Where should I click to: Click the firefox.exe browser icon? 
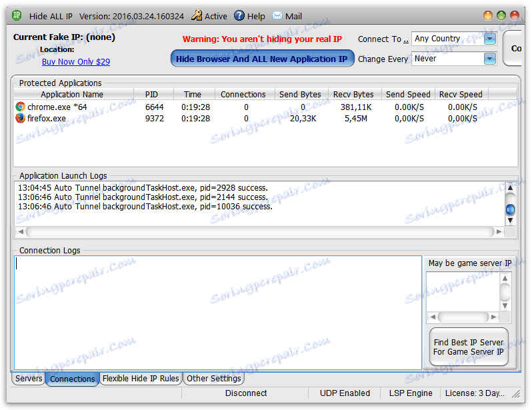[x=21, y=118]
